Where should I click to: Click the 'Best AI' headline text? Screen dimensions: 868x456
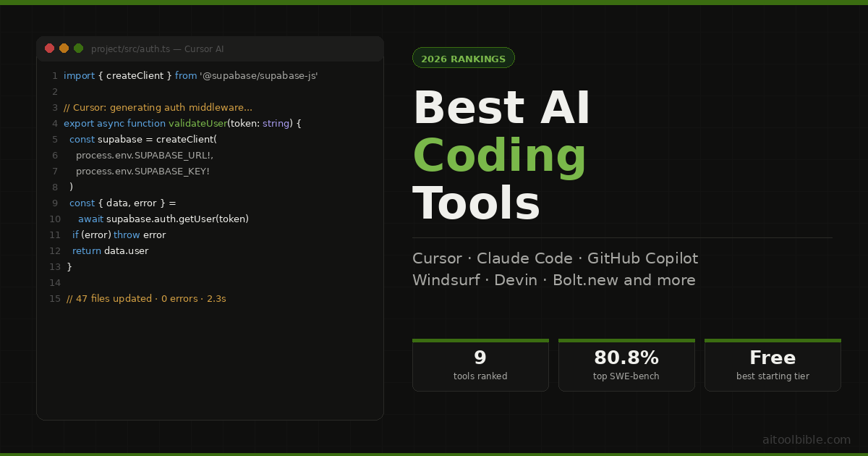click(501, 109)
